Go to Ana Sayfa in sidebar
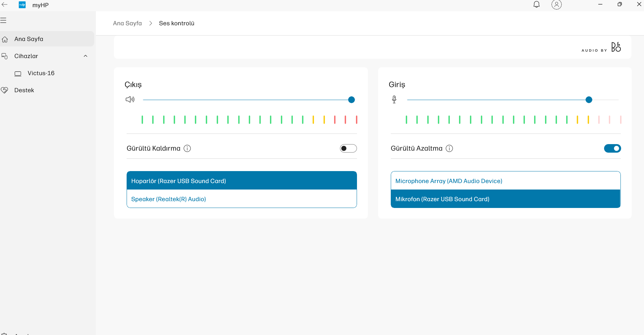Viewport: 644px width, 335px height. (29, 39)
